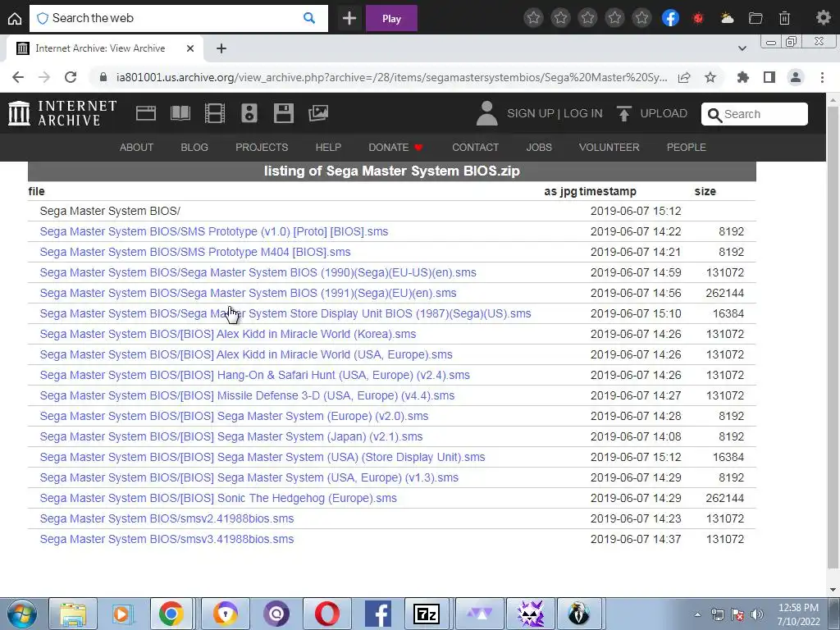Expand the tab list chevron

point(742,48)
